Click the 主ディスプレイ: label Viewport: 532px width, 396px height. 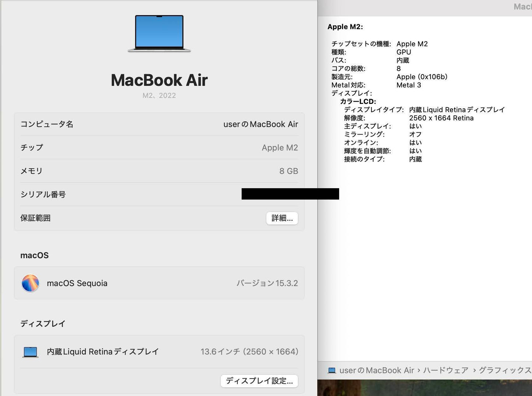pos(367,126)
